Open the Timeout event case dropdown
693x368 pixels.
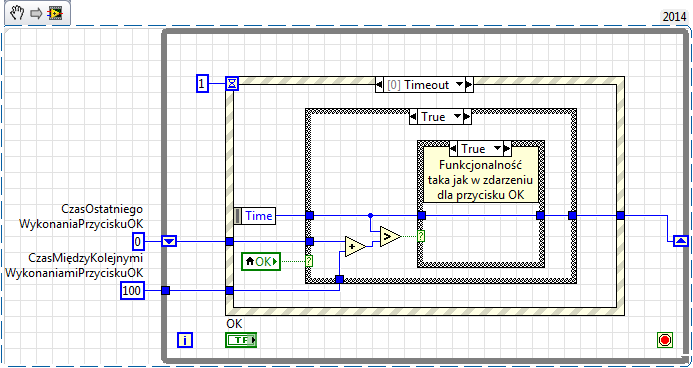460,85
